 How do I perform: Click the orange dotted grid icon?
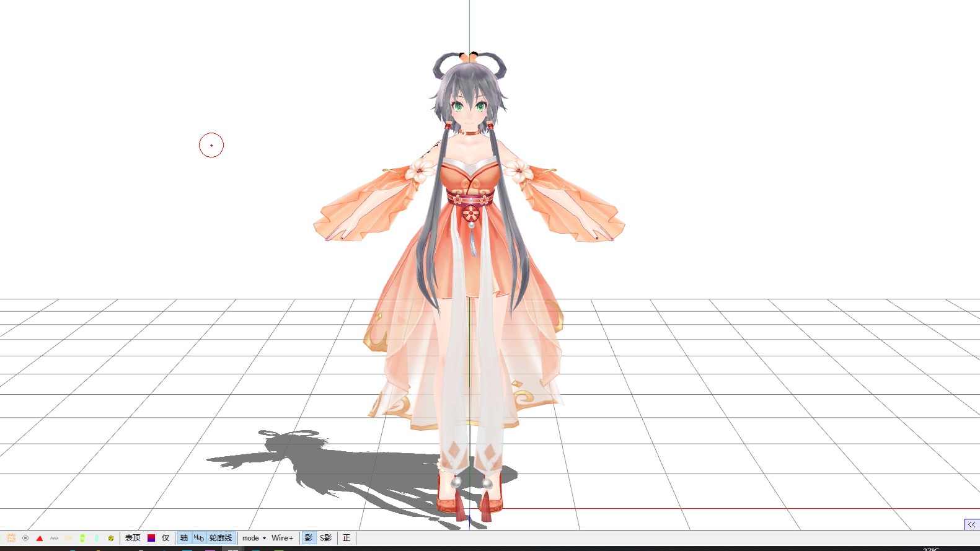click(x=11, y=538)
